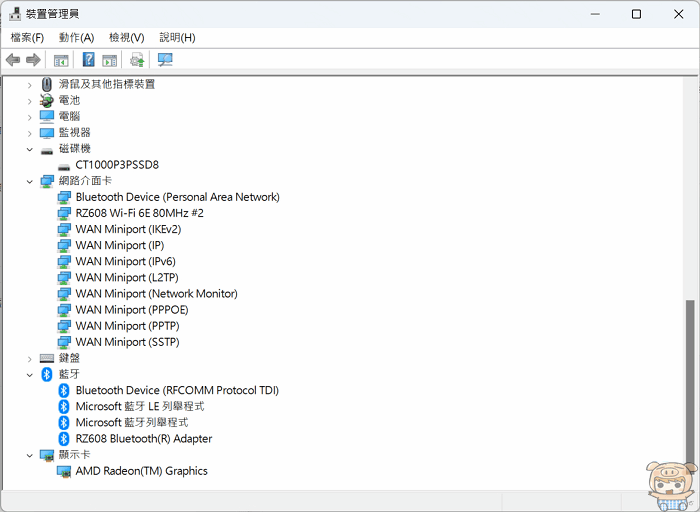This screenshot has width=700, height=512.
Task: Minimize the Device Manager window
Action: pyautogui.click(x=595, y=14)
